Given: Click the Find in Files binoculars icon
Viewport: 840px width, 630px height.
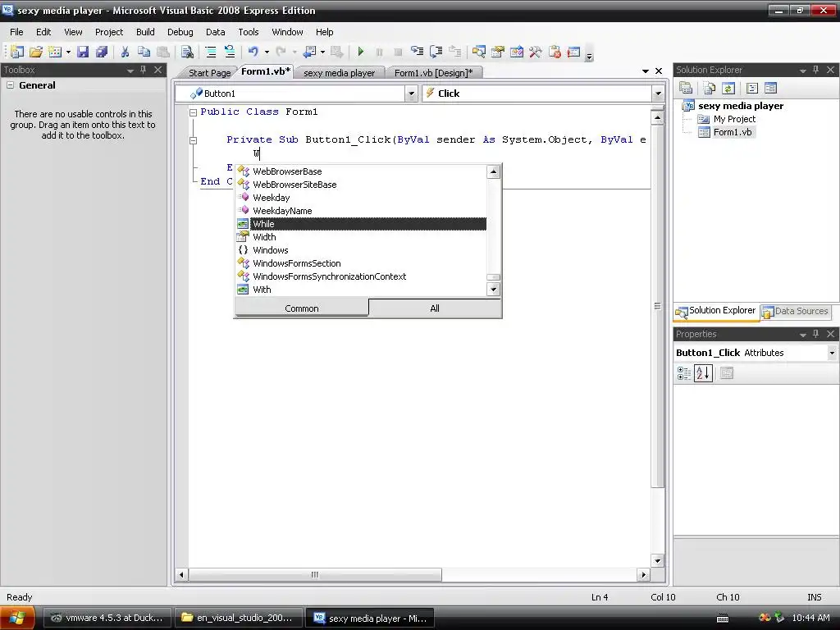Looking at the screenshot, I should [187, 52].
